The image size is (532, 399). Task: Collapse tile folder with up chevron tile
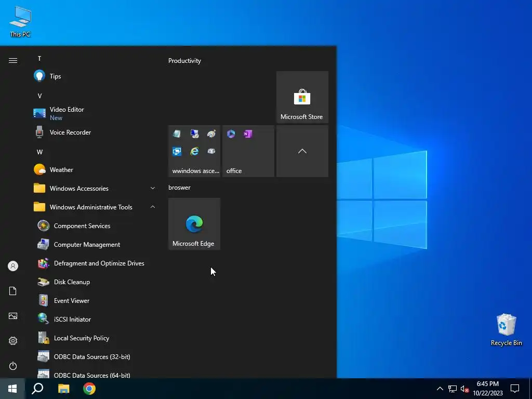[x=302, y=151]
